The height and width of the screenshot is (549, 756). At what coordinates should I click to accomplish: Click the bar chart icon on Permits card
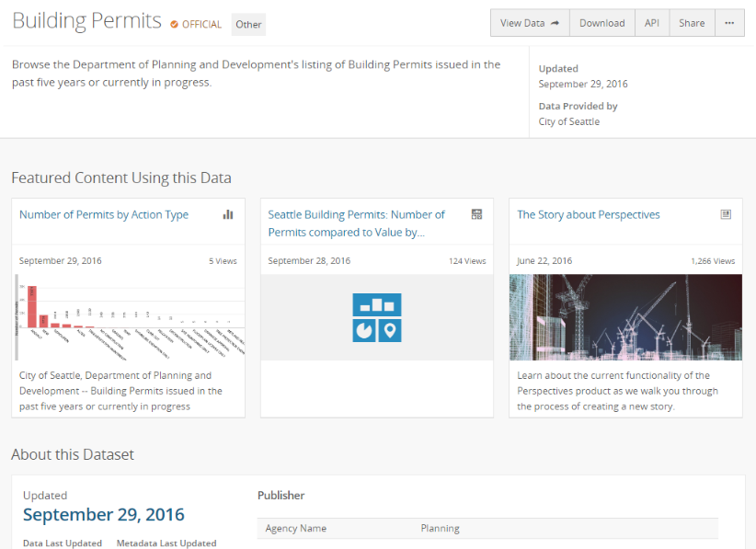228,214
